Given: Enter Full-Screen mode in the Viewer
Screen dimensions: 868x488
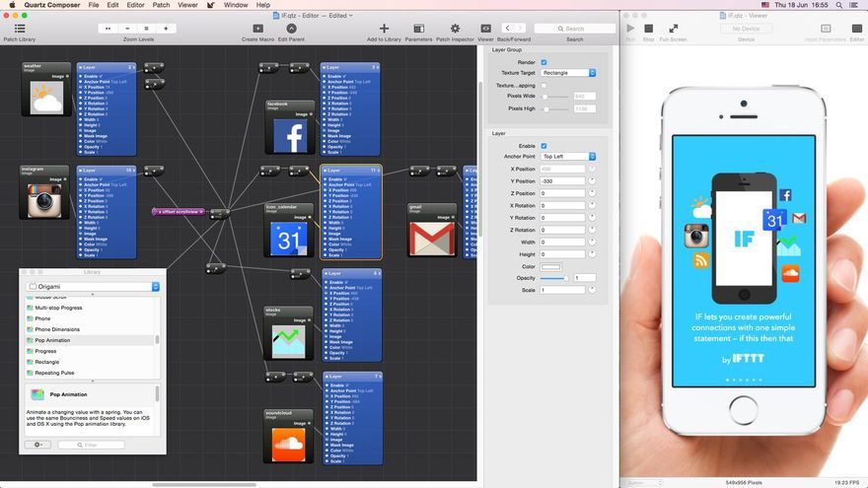Looking at the screenshot, I should 673,29.
